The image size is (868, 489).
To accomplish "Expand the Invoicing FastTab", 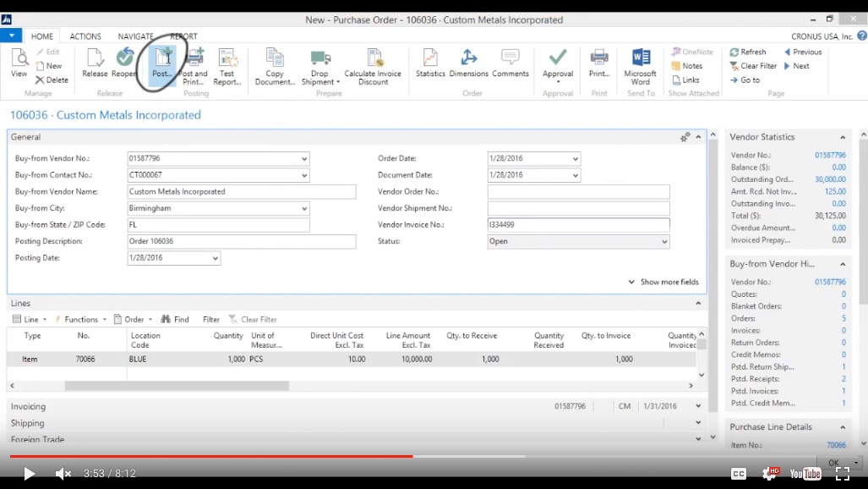I will pos(698,406).
